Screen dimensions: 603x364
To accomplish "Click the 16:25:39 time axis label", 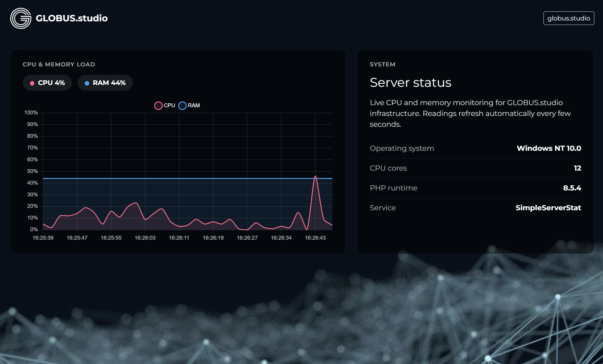I will click(43, 238).
